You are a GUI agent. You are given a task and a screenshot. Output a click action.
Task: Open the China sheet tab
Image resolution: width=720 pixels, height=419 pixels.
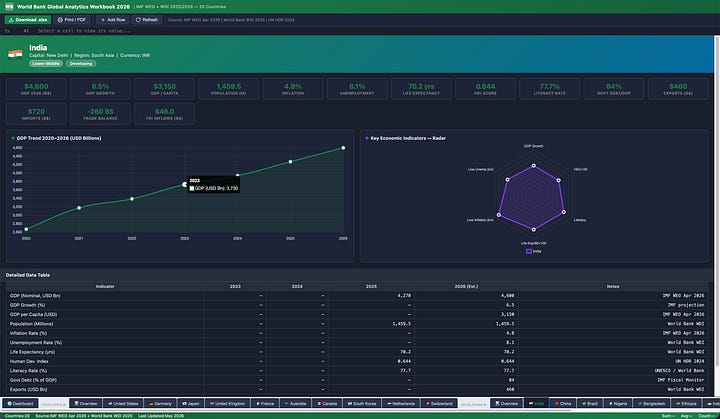click(562, 403)
